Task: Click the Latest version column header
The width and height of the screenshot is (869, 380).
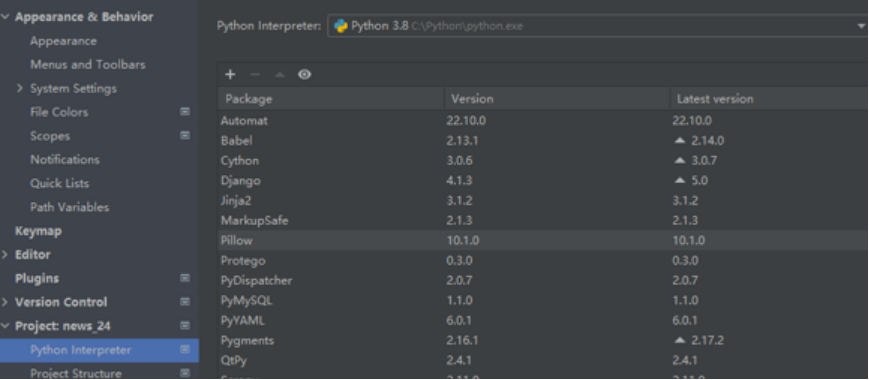Action: pyautogui.click(x=769, y=99)
